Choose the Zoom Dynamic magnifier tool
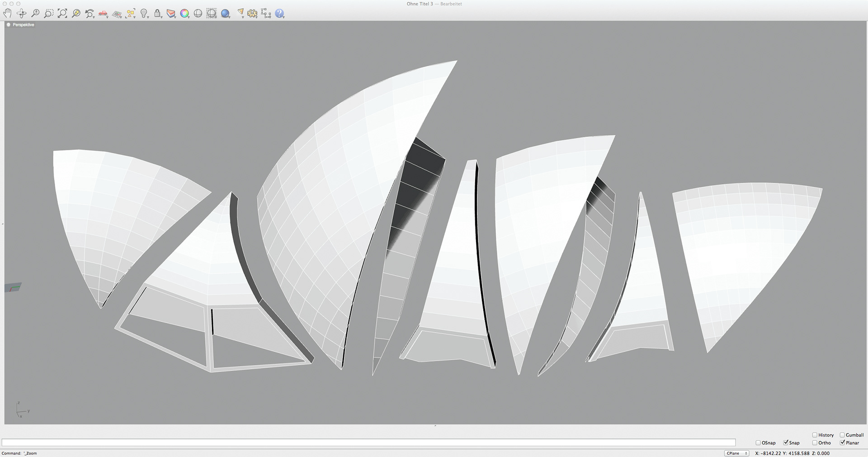Screen dimensions: 868x457 (35, 14)
